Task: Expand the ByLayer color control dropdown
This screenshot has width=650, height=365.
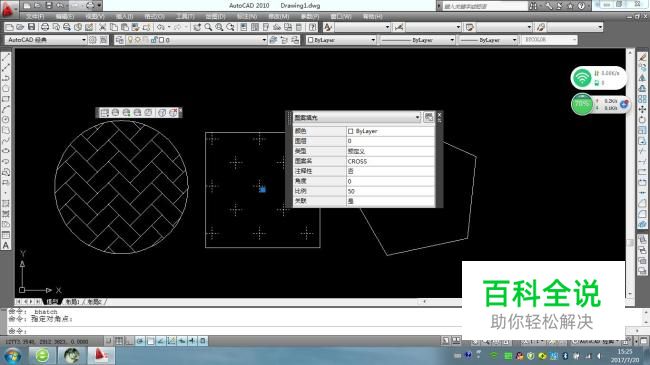Action: click(342, 40)
